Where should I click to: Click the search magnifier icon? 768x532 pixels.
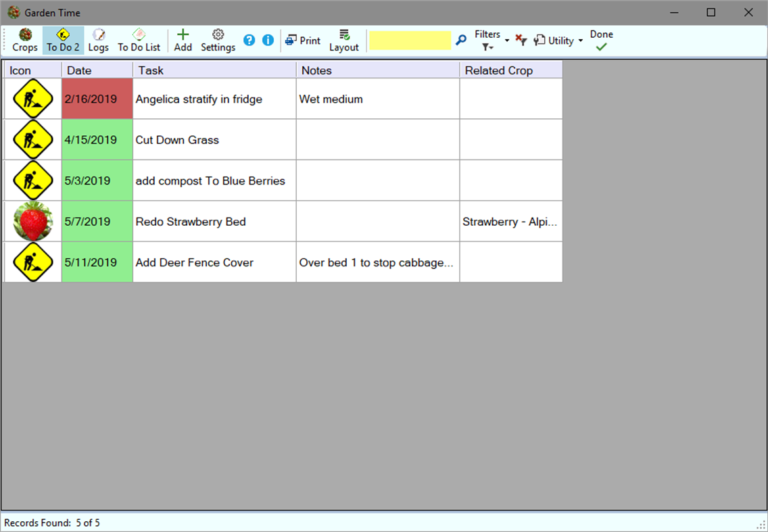[461, 41]
